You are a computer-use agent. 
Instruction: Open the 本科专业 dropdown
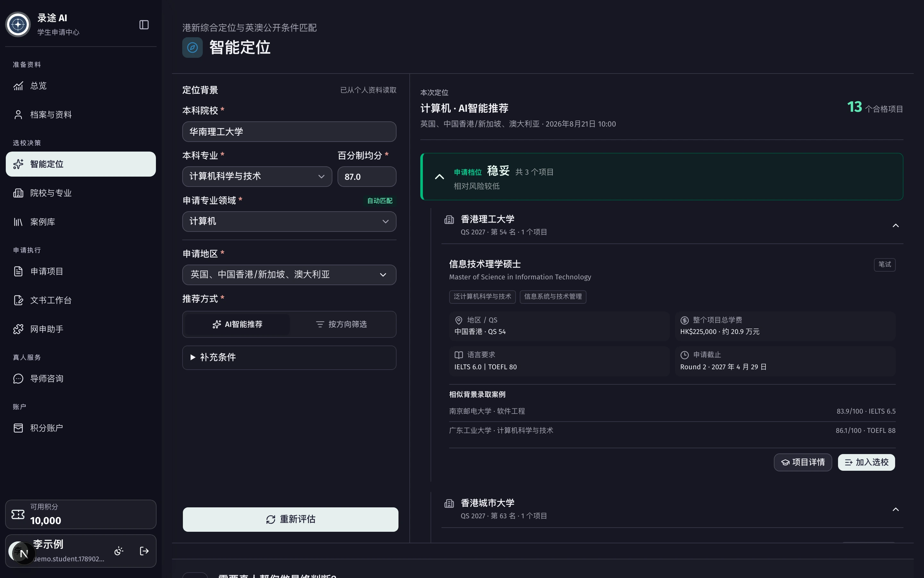tap(257, 177)
